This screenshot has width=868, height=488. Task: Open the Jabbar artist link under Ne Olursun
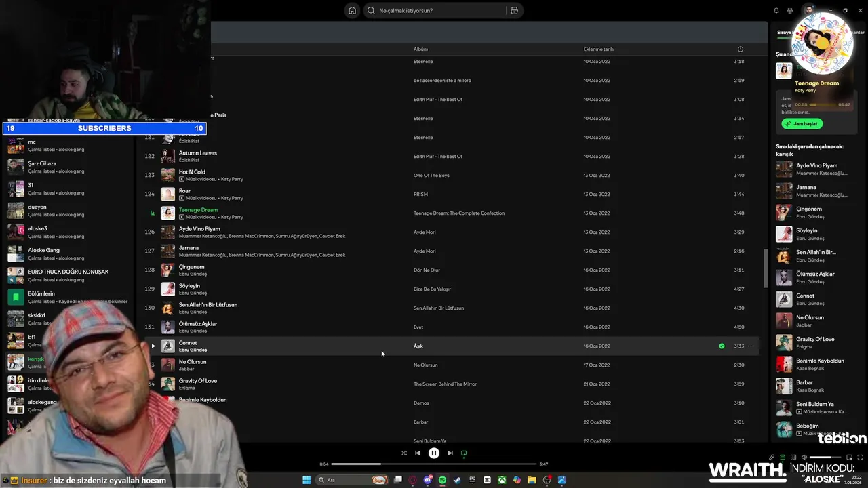tap(186, 369)
